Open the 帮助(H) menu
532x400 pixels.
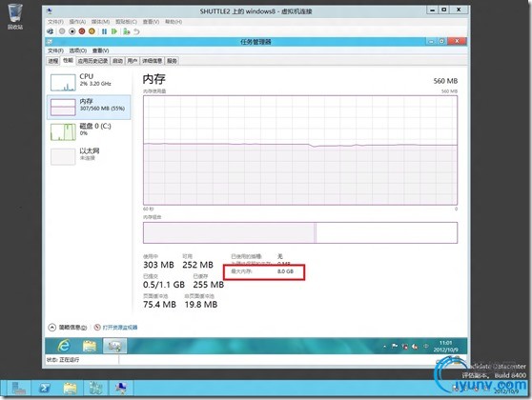tap(174, 22)
